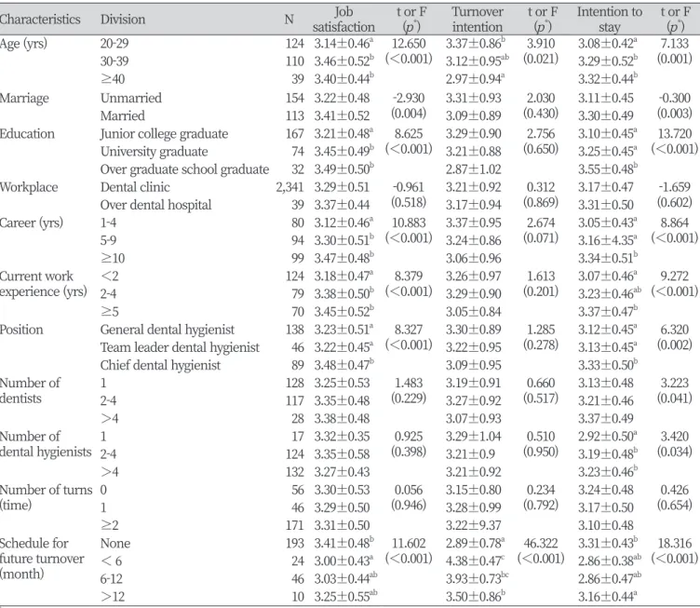Click the "18.316" F value
The height and width of the screenshot is (608, 700).
675,543
